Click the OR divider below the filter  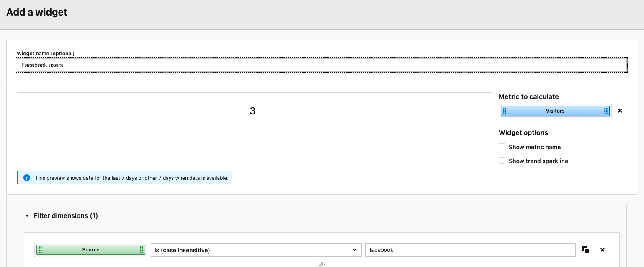[322, 264]
